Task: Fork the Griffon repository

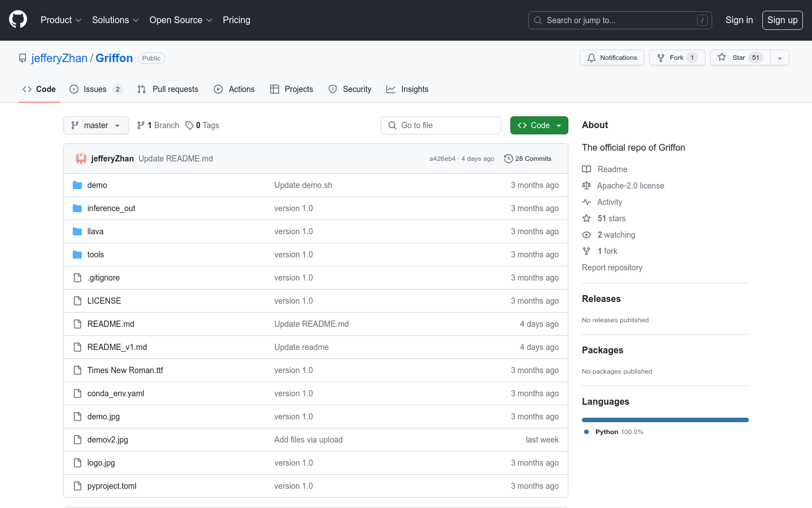Action: click(677, 58)
